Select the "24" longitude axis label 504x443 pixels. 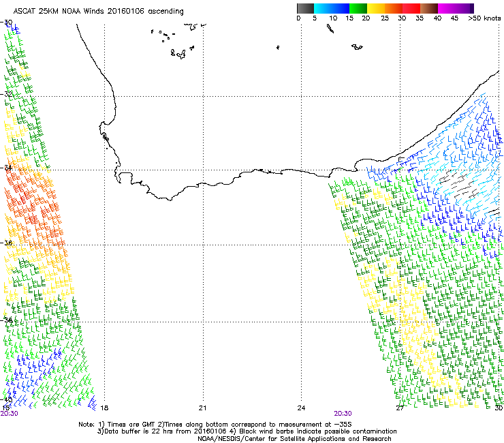[x=301, y=408]
